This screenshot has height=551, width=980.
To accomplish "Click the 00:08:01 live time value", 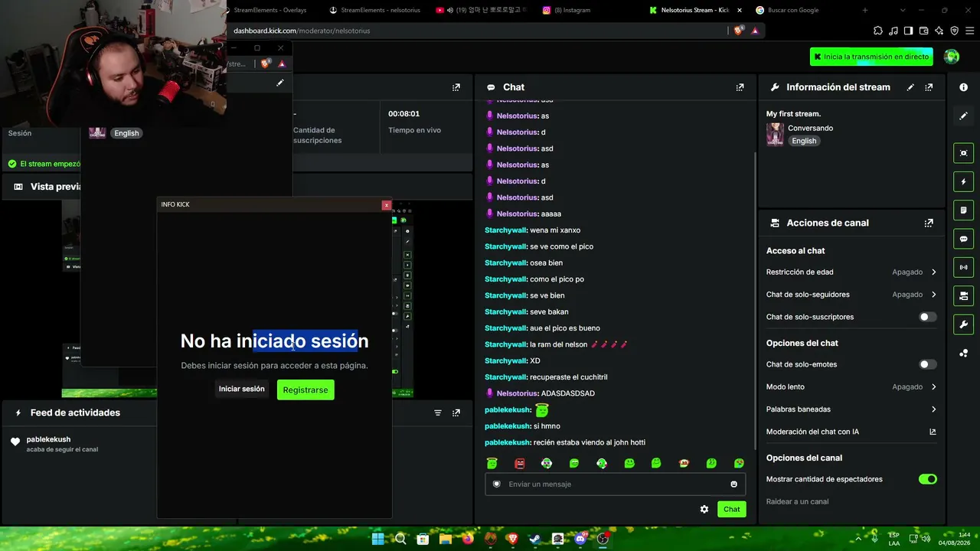I will coord(403,114).
